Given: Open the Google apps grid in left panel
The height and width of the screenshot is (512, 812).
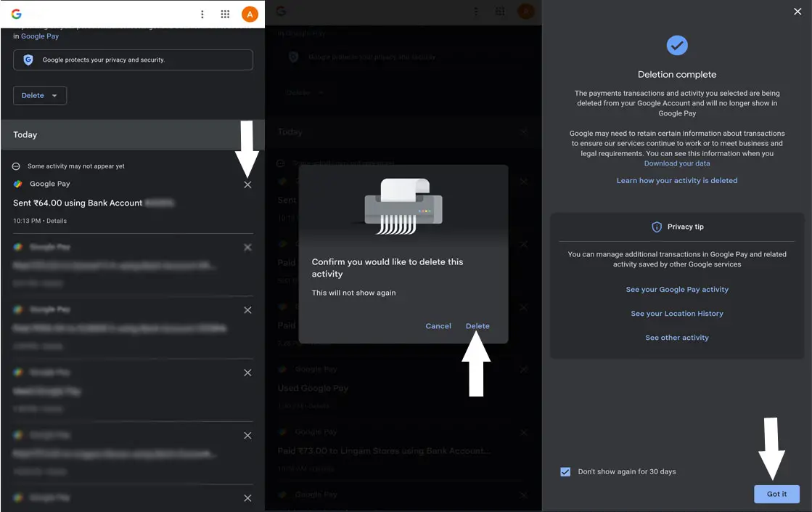Looking at the screenshot, I should [x=225, y=14].
